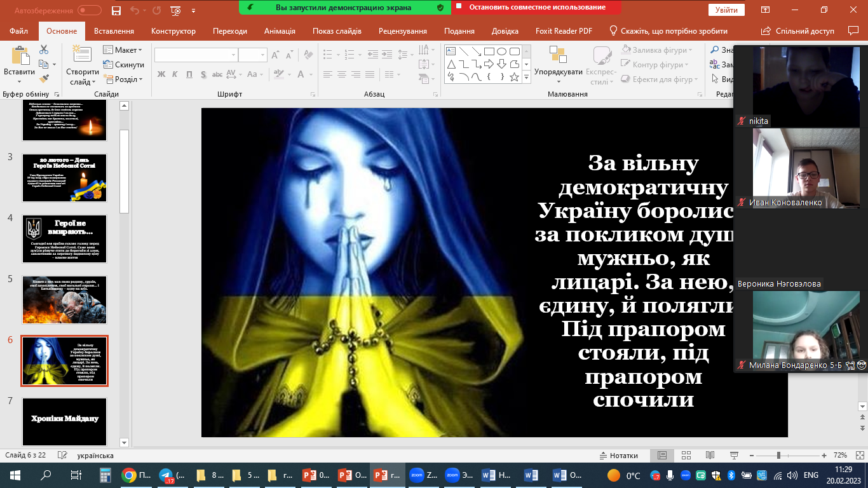Image resolution: width=868 pixels, height=488 pixels.
Task: Click Align Center paragraph icon
Action: (341, 74)
